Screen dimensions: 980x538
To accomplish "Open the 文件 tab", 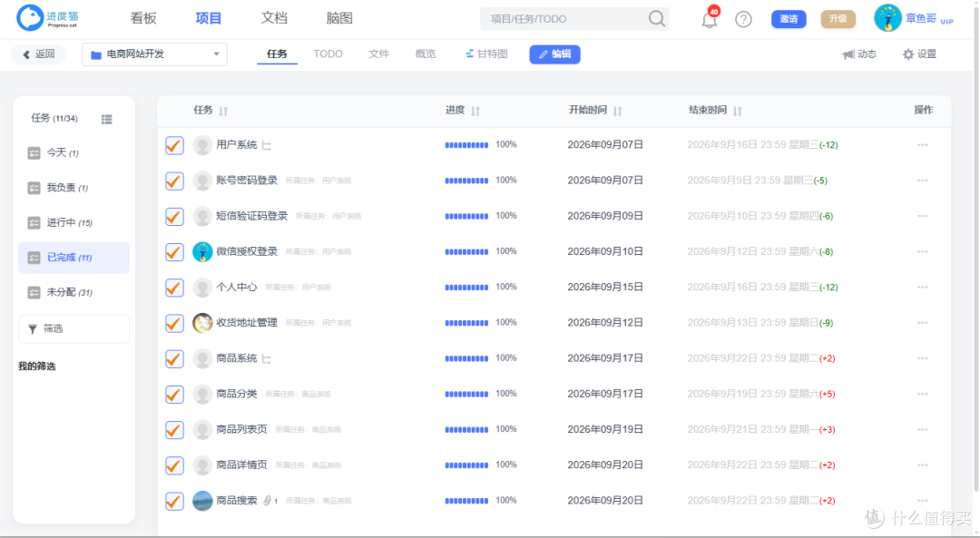I will click(378, 54).
